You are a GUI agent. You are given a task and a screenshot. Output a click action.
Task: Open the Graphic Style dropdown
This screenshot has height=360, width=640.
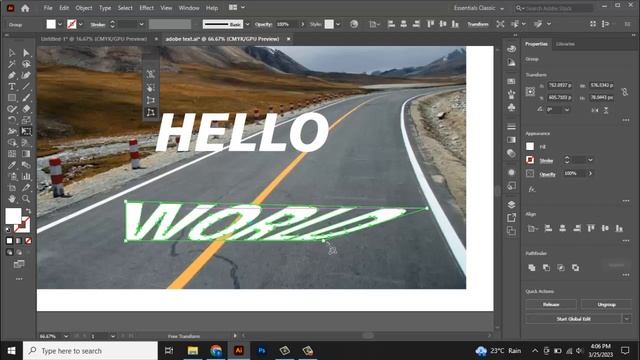tap(338, 24)
